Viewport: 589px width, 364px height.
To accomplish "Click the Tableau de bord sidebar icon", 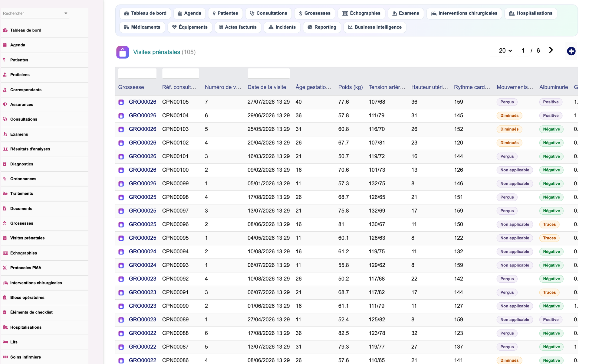I will click(x=5, y=30).
